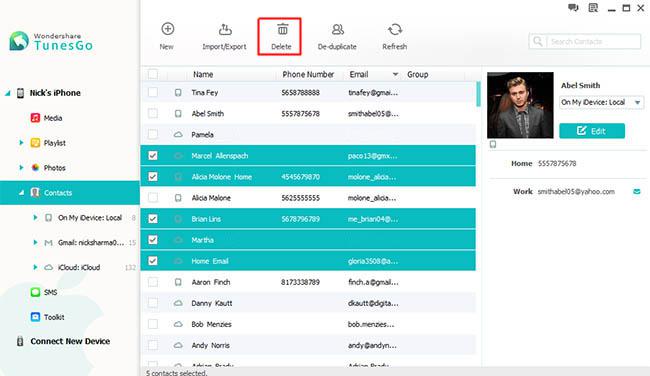Toggle the select-all checkbox in header
650x376 pixels.
click(153, 74)
